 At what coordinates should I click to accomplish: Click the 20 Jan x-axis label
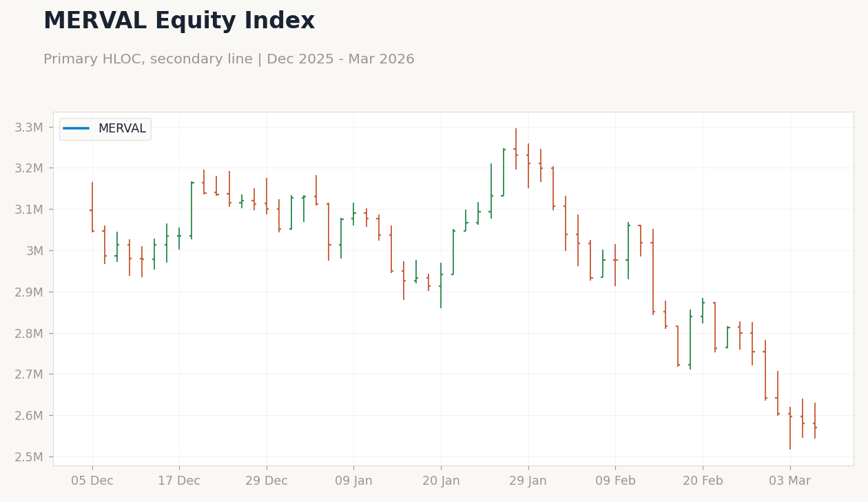pyautogui.click(x=441, y=481)
